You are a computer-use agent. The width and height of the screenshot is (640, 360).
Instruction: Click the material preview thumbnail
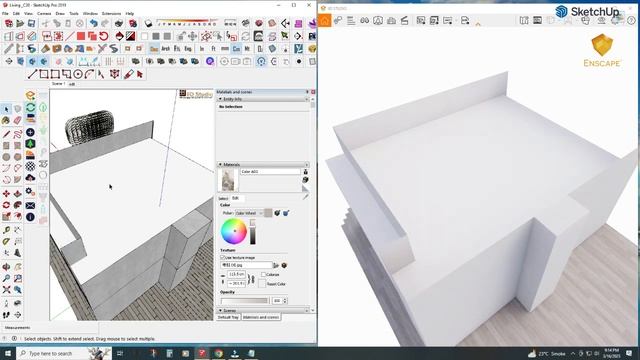[x=228, y=180]
